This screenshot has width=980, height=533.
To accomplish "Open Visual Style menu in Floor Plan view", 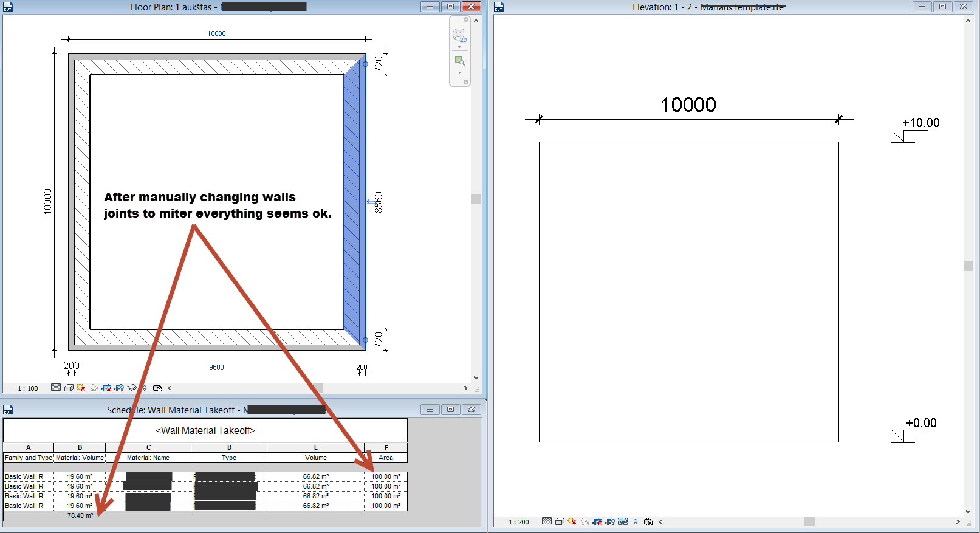I will (x=69, y=388).
